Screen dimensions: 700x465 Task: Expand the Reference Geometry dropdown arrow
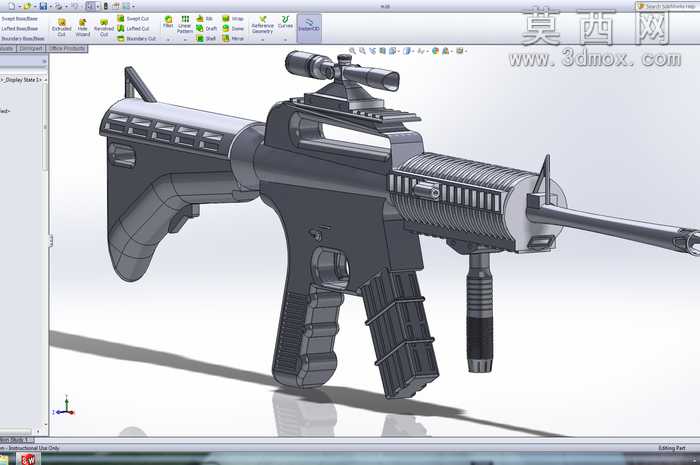[262, 40]
